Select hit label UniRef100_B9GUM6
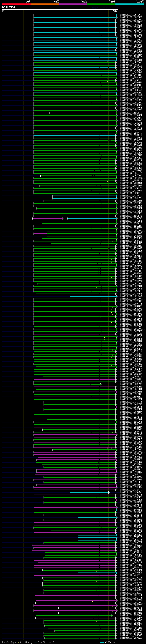 131,244
